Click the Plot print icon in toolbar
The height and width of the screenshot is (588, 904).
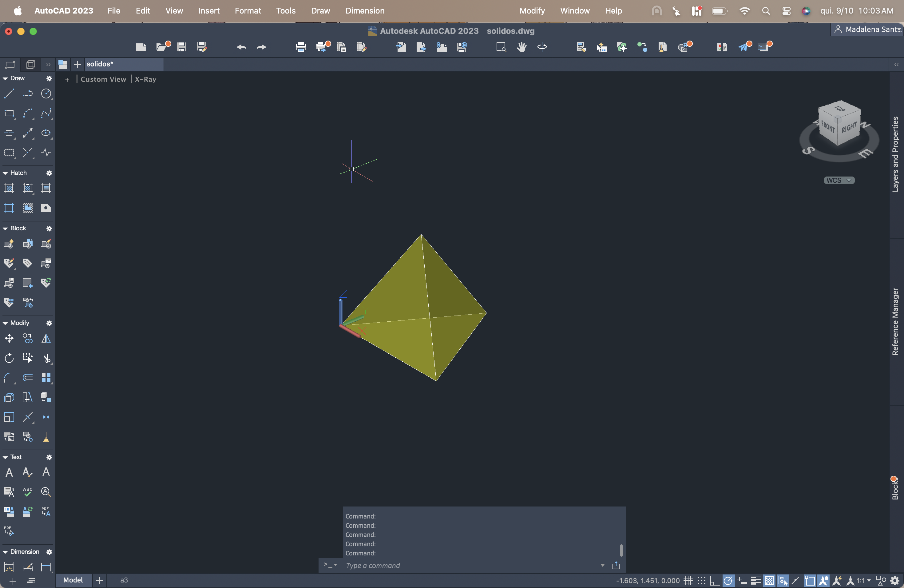pyautogui.click(x=301, y=47)
